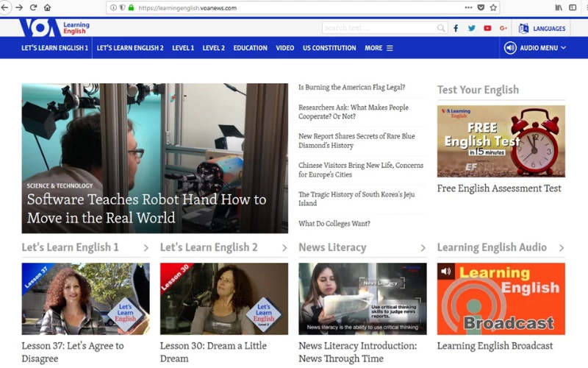Expand Let's Learn English 2 section arrow
The image size is (588, 368).
(284, 248)
